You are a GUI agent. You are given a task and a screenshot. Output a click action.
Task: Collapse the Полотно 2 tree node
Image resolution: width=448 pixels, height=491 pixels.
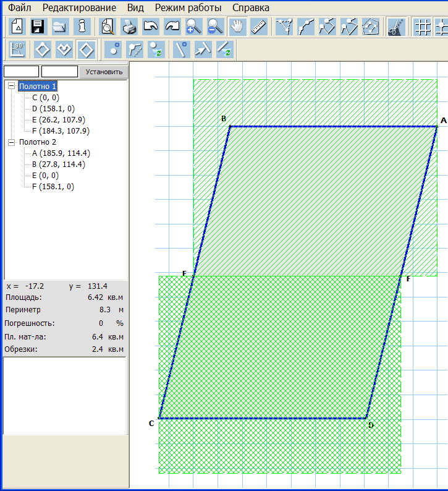click(12, 142)
